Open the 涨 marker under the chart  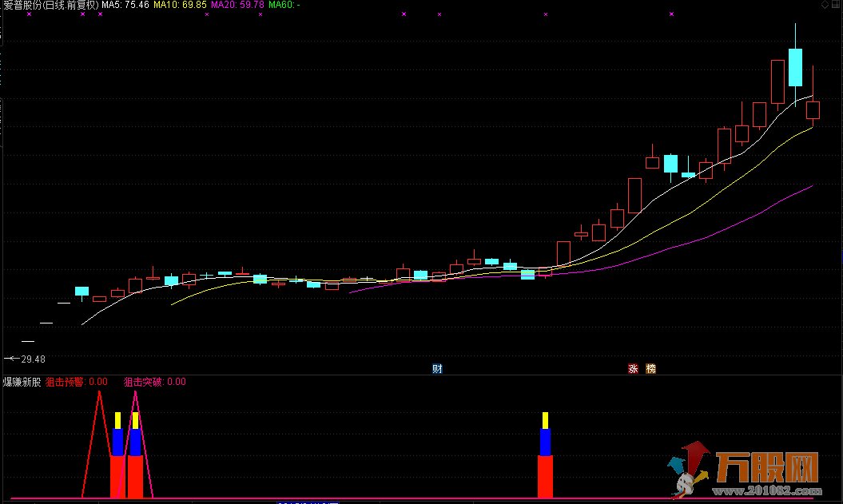coord(634,368)
